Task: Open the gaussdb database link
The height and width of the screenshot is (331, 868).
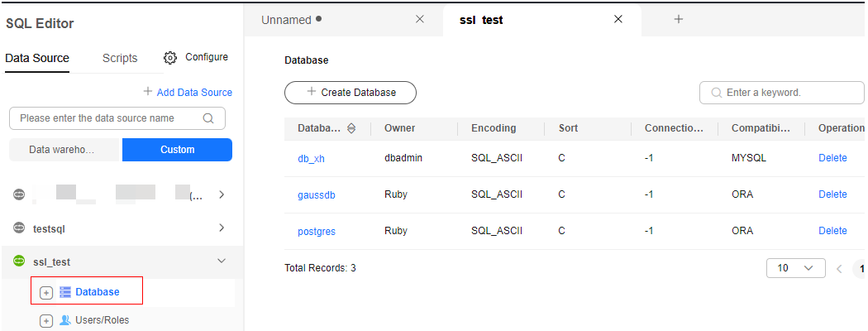Action: point(316,195)
